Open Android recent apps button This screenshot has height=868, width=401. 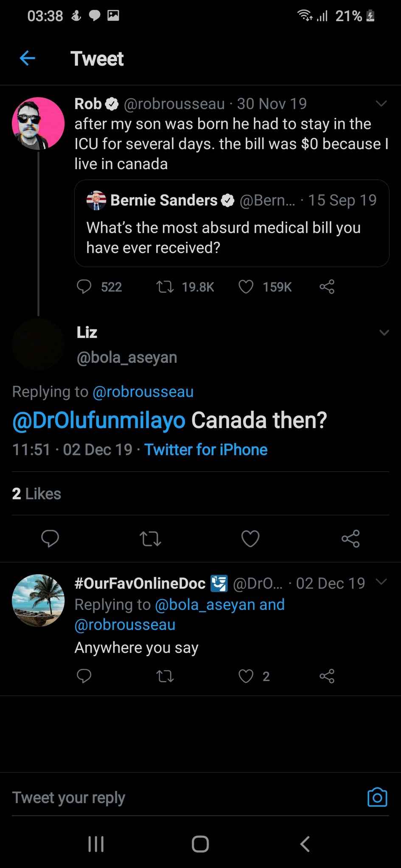point(96,844)
